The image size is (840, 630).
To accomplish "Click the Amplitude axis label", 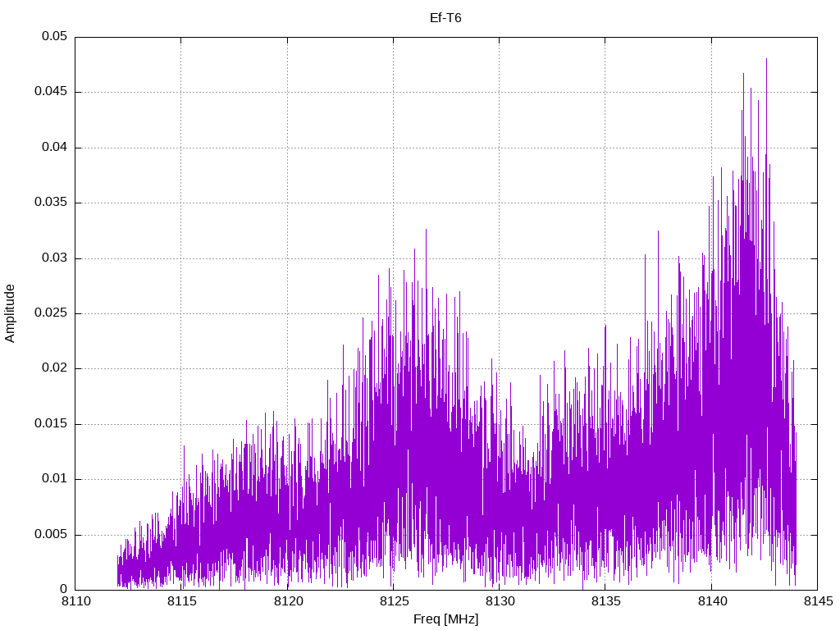I will click(10, 313).
